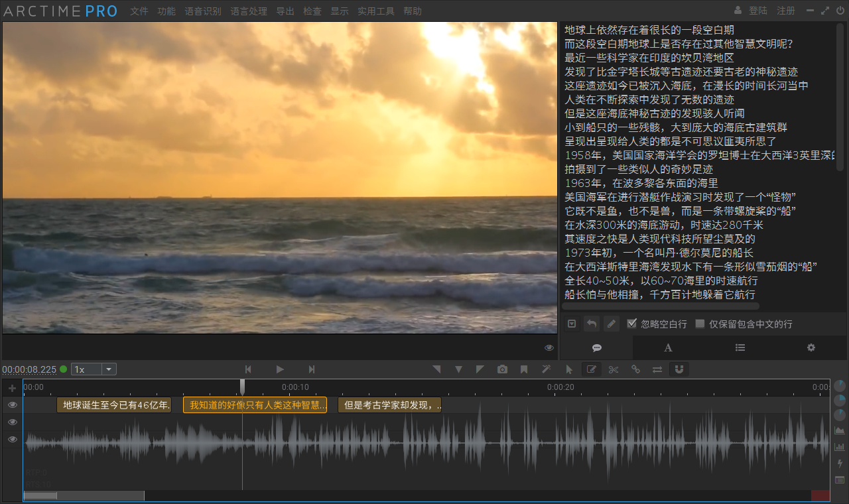The height and width of the screenshot is (504, 849).
Task: Open the 语音识别 menu
Action: tap(203, 11)
